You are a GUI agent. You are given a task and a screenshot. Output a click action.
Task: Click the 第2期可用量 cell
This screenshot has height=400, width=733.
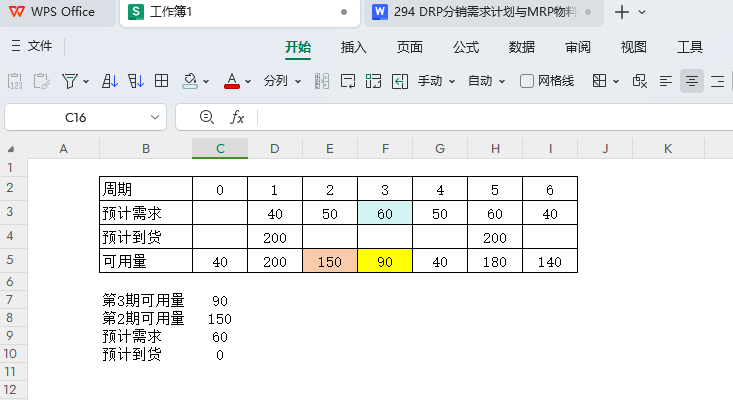(145, 318)
